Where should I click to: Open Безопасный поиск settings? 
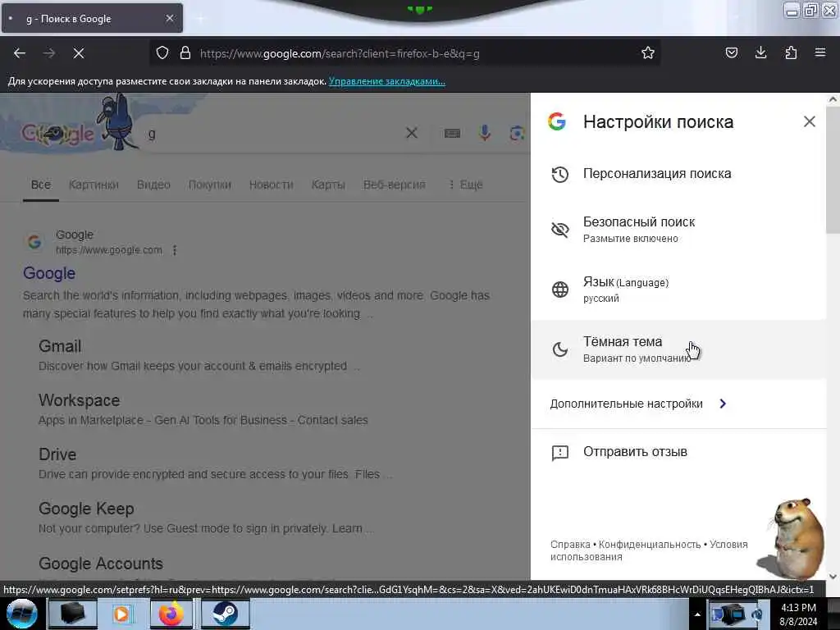(678, 230)
